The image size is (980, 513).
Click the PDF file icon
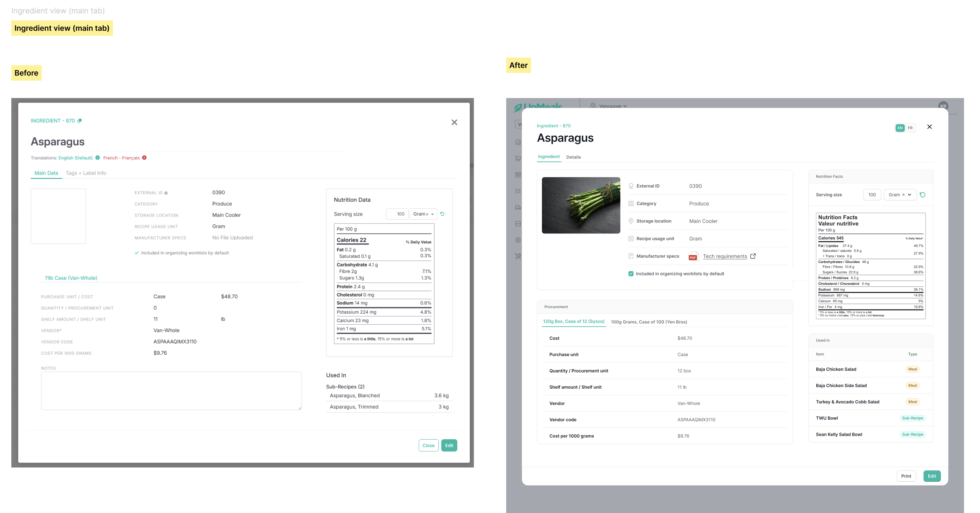tap(694, 256)
